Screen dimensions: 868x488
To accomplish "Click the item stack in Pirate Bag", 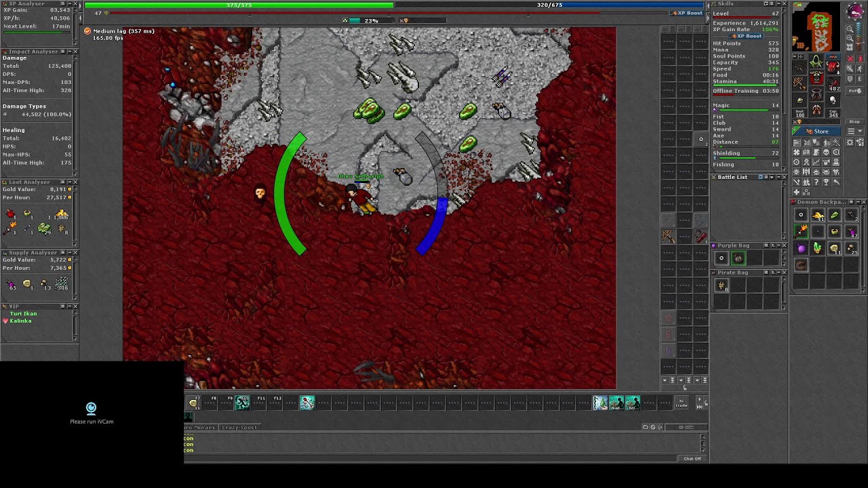I will pos(722,285).
